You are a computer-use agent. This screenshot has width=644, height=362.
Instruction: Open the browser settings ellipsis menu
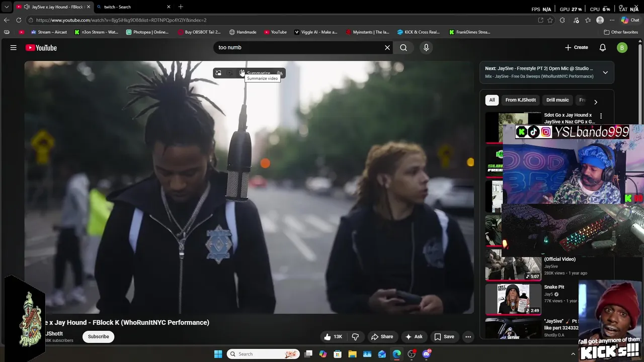coord(612,20)
